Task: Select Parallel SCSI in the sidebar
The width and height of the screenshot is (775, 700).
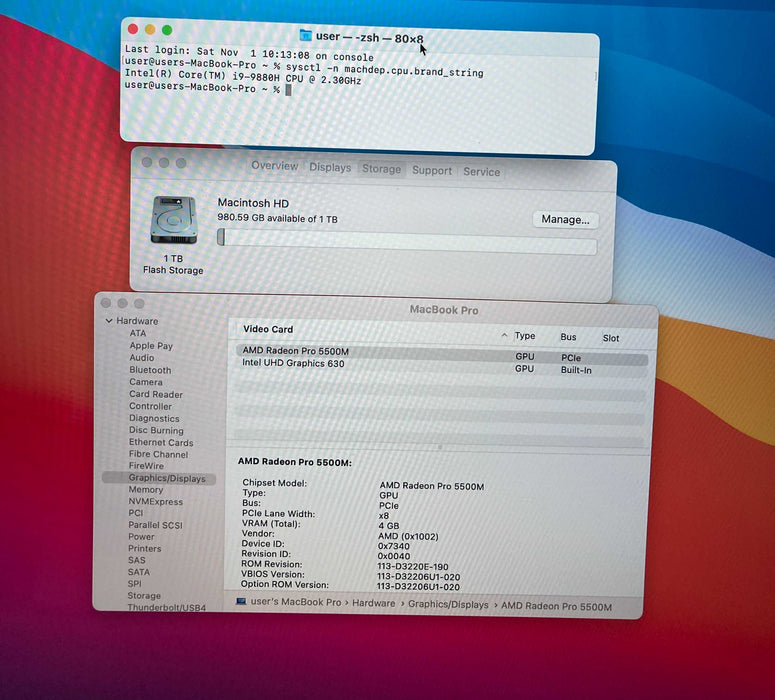Action: click(155, 525)
